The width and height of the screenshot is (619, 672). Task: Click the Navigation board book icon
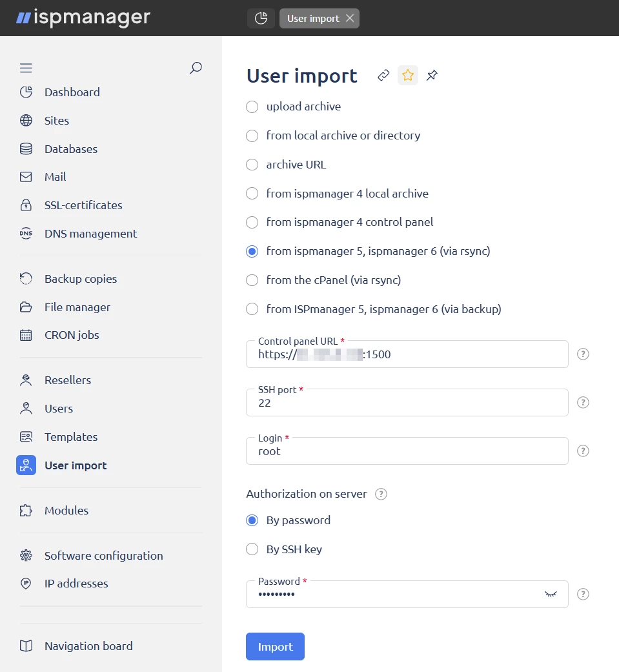point(26,646)
